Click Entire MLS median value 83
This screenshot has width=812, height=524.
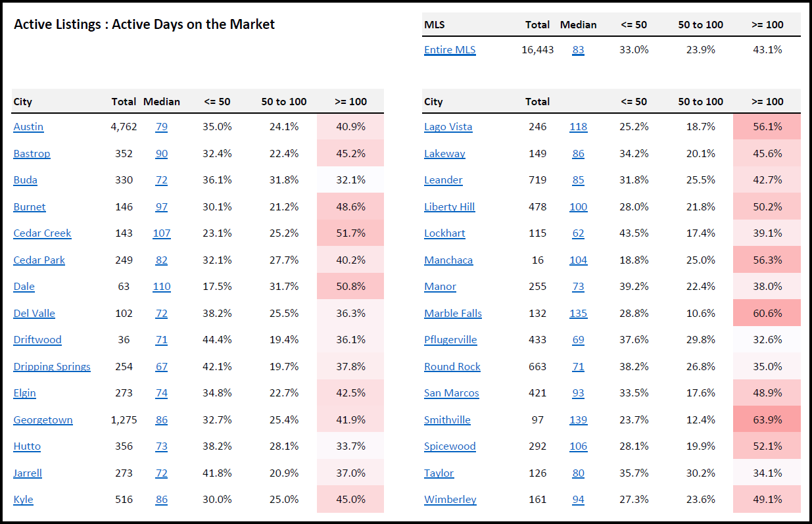click(x=578, y=50)
